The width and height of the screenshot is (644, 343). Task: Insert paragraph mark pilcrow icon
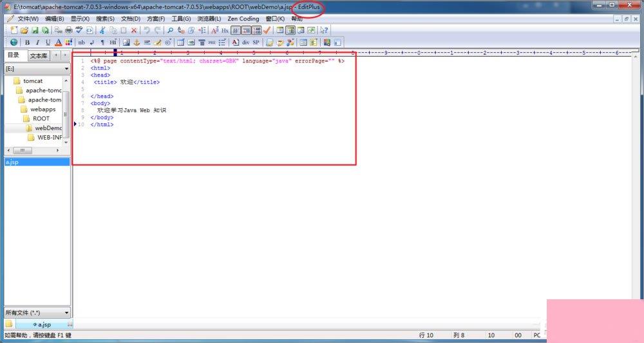pos(102,42)
